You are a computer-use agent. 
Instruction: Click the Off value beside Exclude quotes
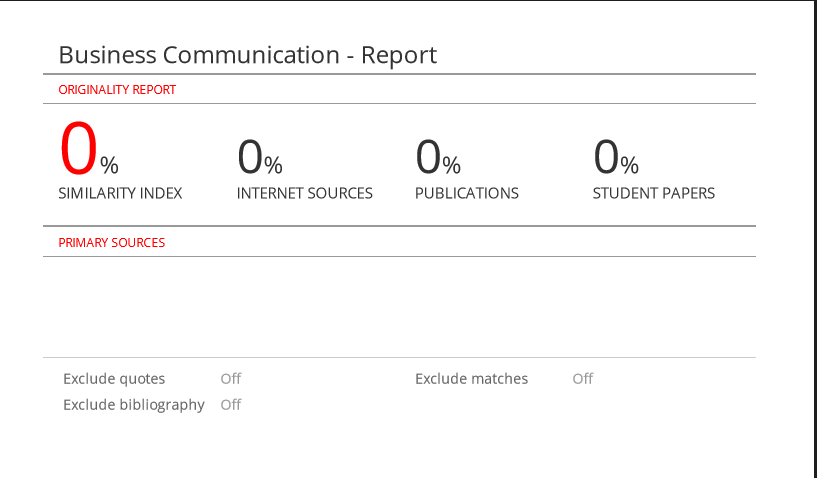pyautogui.click(x=231, y=378)
